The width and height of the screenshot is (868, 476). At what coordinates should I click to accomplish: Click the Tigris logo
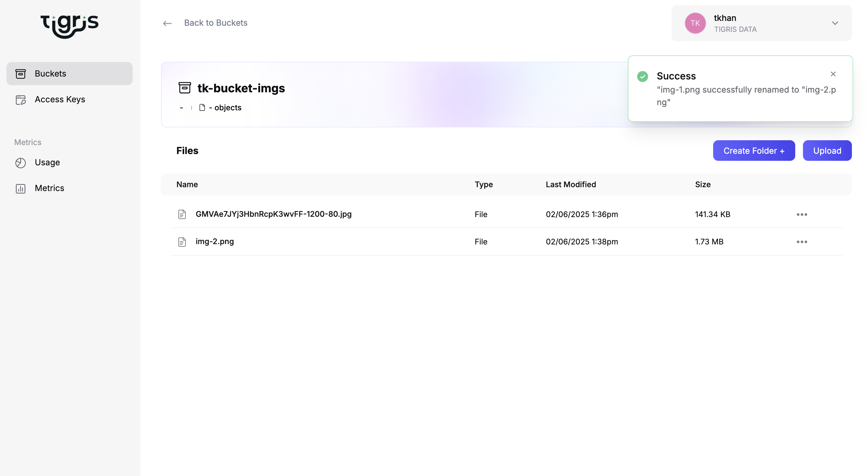(70, 26)
